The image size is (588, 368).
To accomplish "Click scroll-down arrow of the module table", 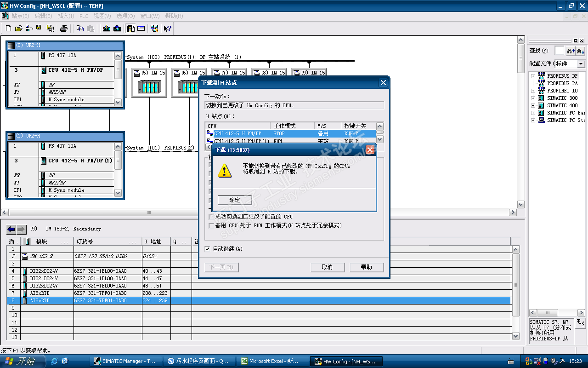I will [516, 337].
